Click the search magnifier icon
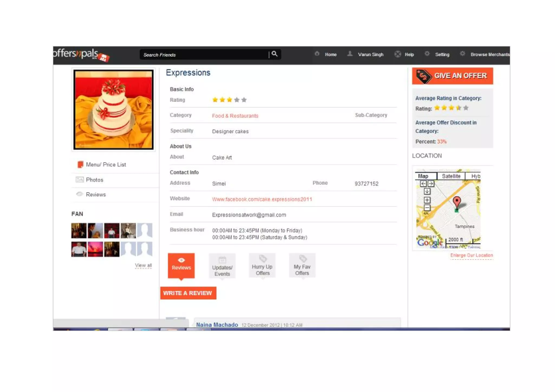The image size is (555, 392). coord(274,54)
